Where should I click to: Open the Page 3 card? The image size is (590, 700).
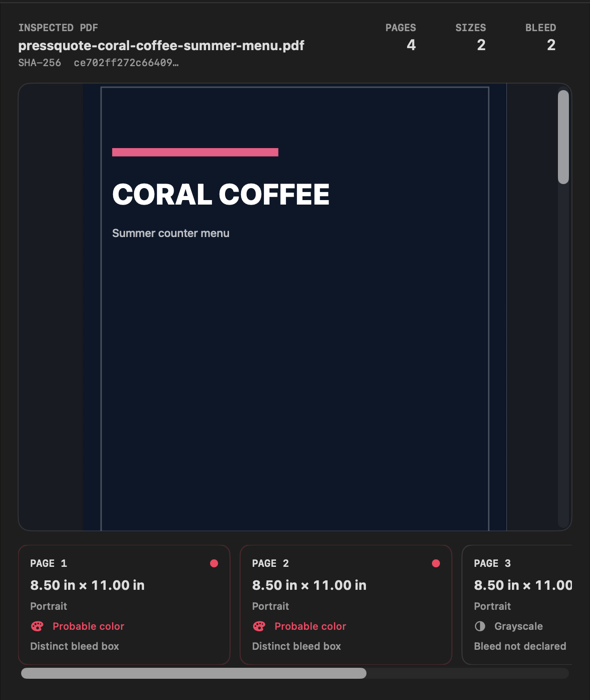(x=517, y=605)
